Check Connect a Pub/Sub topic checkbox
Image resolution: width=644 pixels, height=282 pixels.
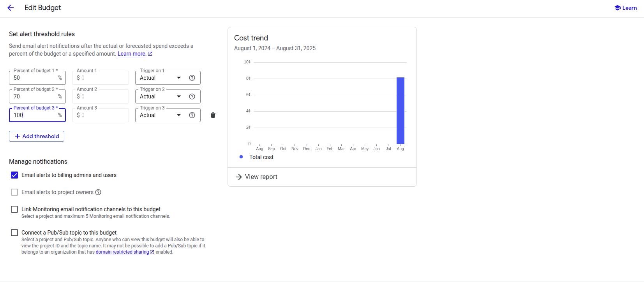click(14, 233)
